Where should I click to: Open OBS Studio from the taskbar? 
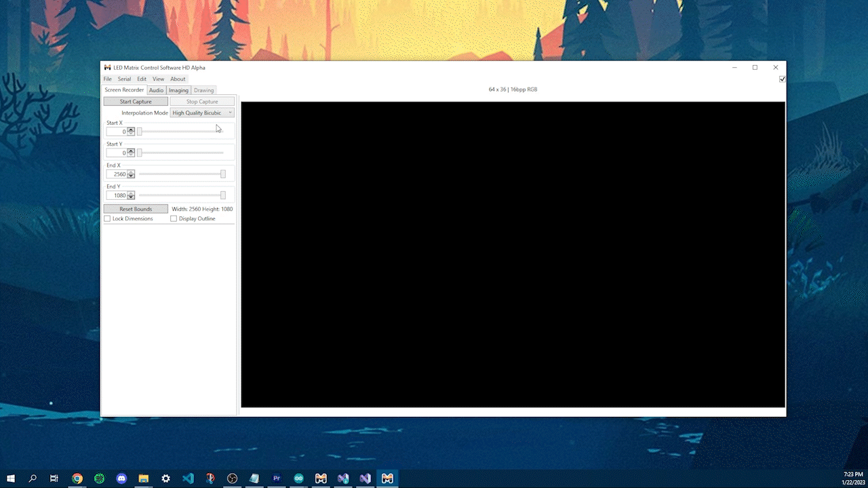[233, 479]
